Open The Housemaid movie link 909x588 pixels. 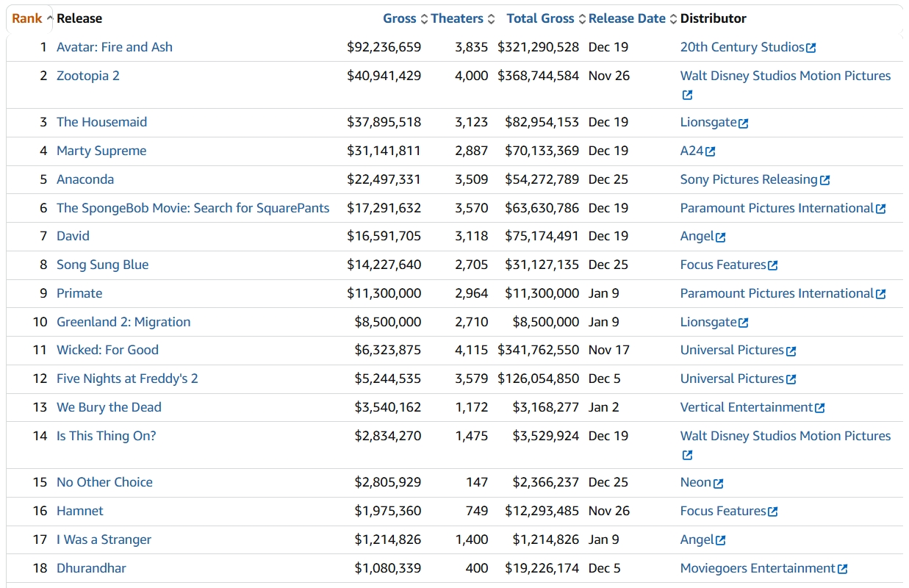point(101,122)
